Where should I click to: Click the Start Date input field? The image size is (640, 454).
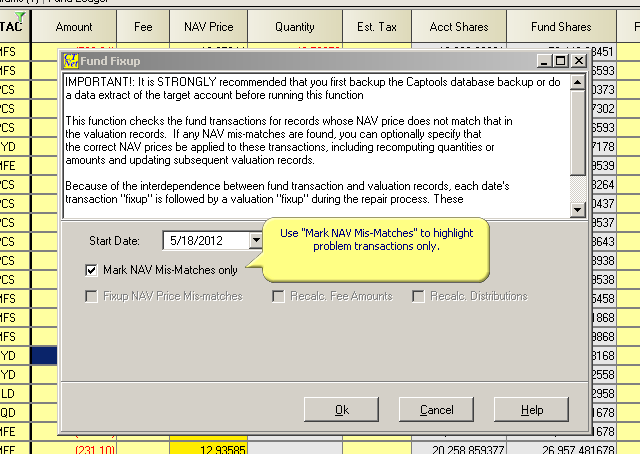205,240
